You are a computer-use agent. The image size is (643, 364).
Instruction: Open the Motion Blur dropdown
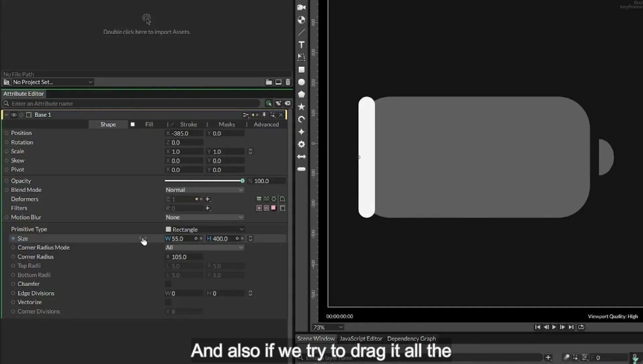pyautogui.click(x=204, y=217)
